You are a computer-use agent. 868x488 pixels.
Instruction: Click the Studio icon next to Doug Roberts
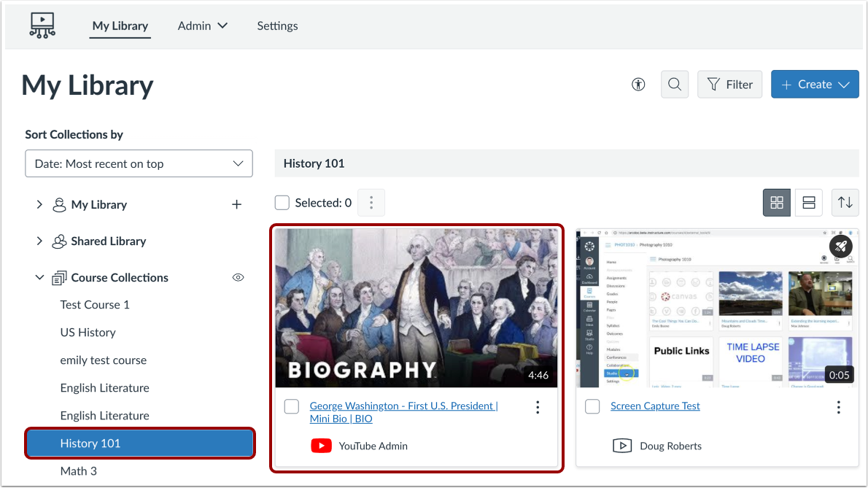(622, 446)
